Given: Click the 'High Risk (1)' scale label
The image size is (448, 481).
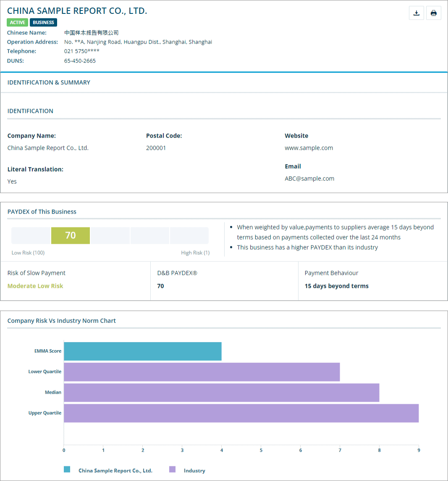Looking at the screenshot, I should [195, 253].
